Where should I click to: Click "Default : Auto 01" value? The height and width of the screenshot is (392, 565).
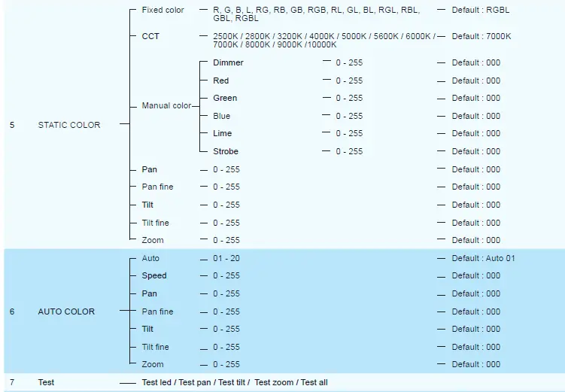(x=484, y=258)
